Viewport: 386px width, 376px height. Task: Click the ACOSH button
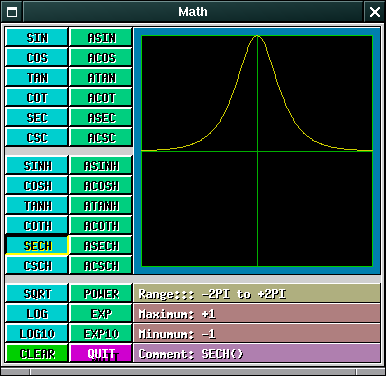pyautogui.click(x=101, y=185)
